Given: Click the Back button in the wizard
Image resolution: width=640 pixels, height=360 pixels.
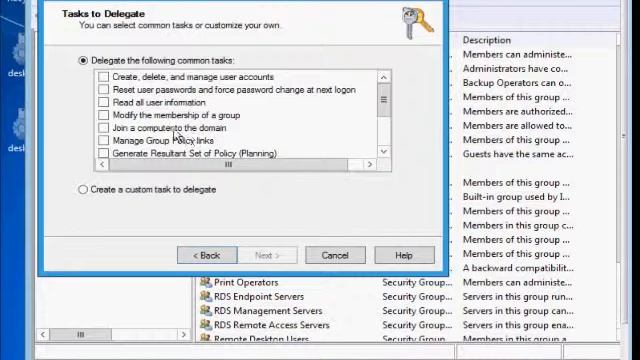Looking at the screenshot, I should pyautogui.click(x=207, y=255).
